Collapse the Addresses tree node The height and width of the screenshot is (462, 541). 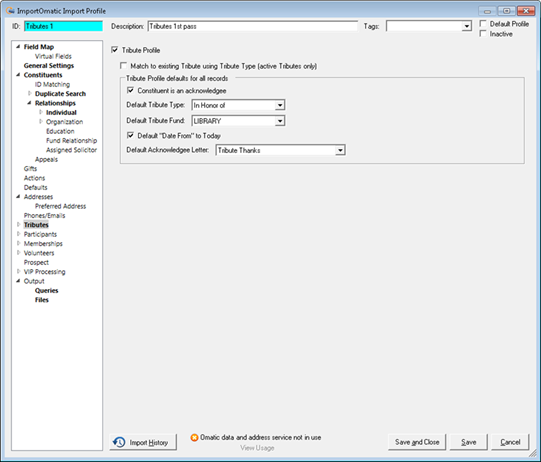pyautogui.click(x=18, y=197)
